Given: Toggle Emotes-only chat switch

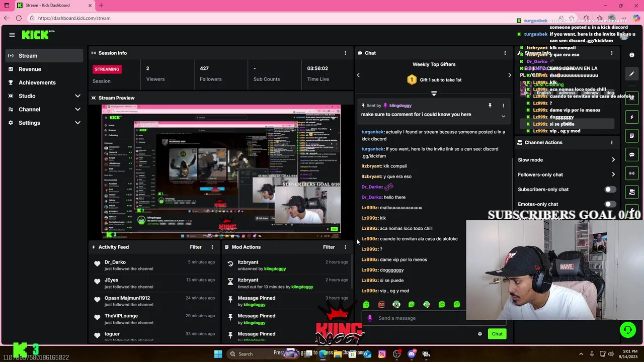Looking at the screenshot, I should click(x=610, y=204).
